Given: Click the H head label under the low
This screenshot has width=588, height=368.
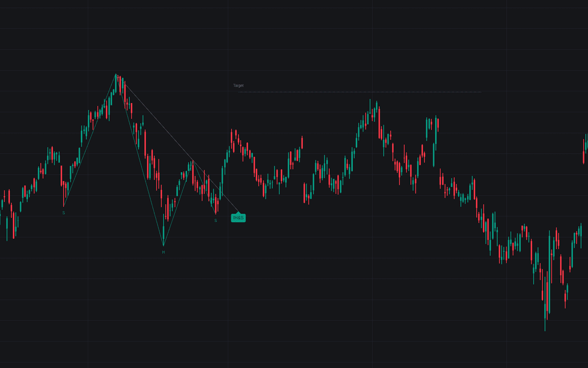Looking at the screenshot, I should point(164,252).
